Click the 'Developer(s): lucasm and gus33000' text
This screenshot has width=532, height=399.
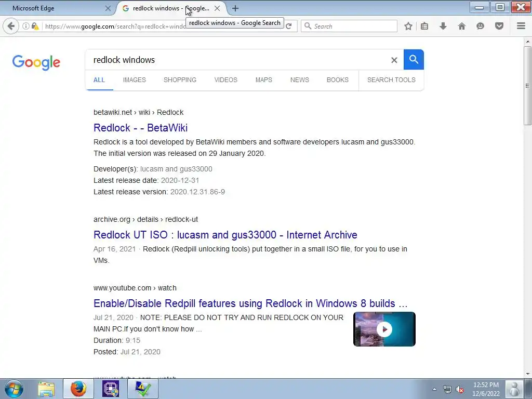tap(153, 169)
